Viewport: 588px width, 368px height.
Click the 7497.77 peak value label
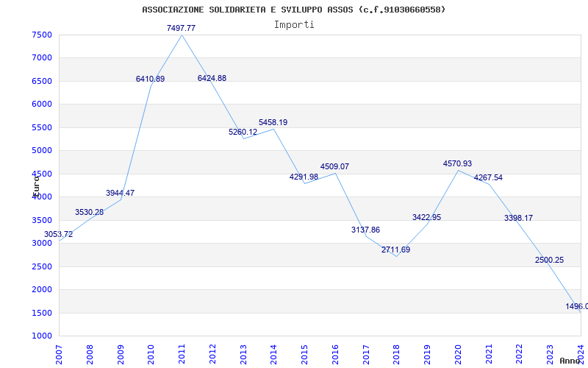coord(181,28)
